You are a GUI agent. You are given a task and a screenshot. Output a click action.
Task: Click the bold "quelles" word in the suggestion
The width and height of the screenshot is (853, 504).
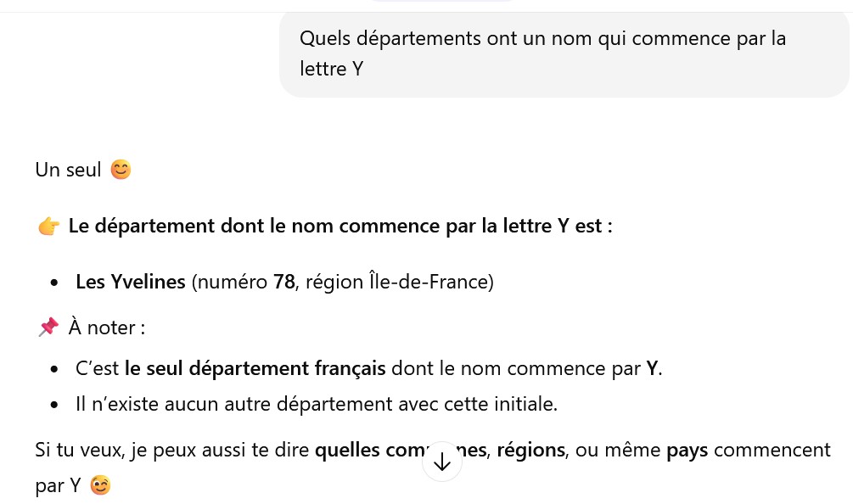tap(345, 450)
